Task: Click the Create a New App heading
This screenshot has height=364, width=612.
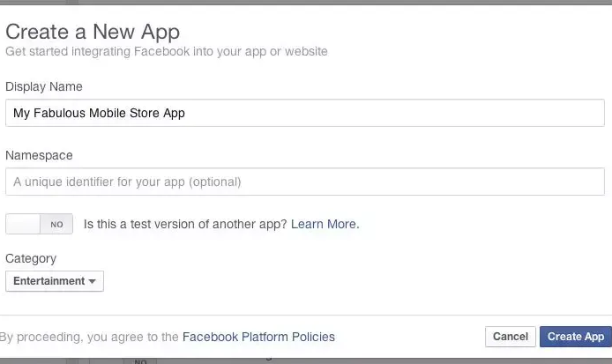Action: [93, 33]
